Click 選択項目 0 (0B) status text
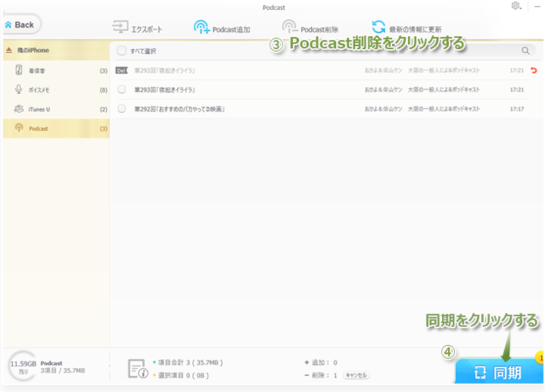Screen dimensions: 545x392 pos(183,375)
